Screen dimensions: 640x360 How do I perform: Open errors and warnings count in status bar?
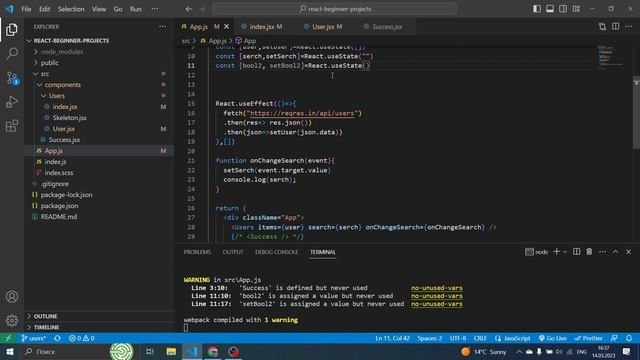(81, 338)
